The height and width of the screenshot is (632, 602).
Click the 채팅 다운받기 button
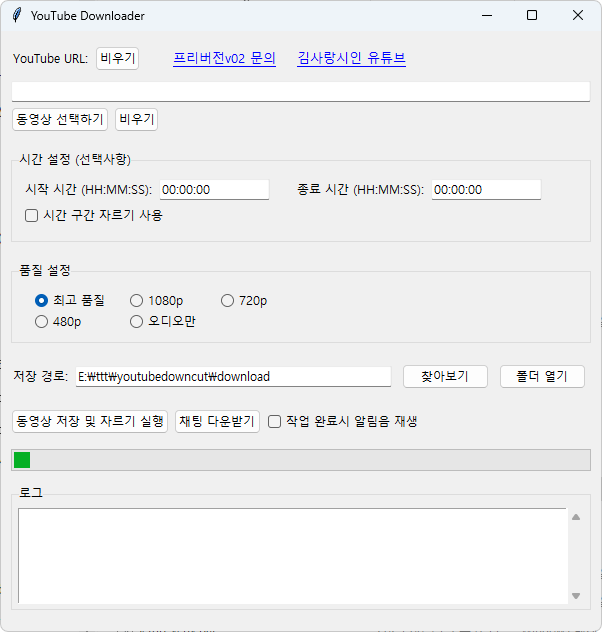pyautogui.click(x=217, y=422)
